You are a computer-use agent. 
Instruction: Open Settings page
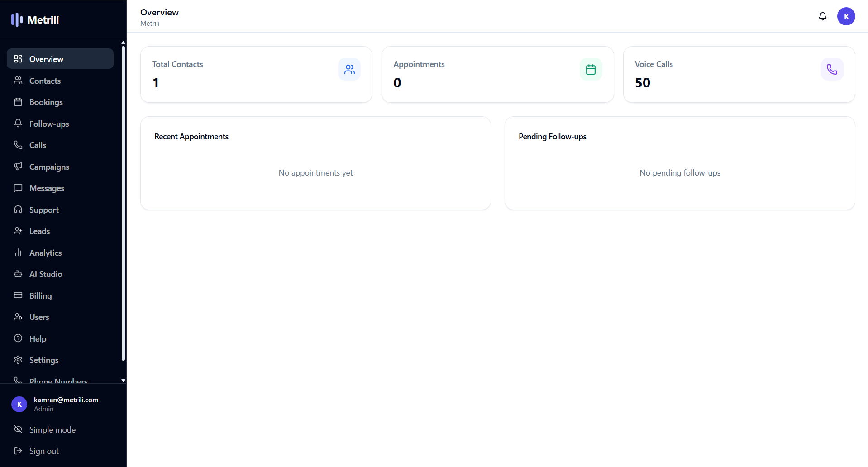[x=60, y=360]
